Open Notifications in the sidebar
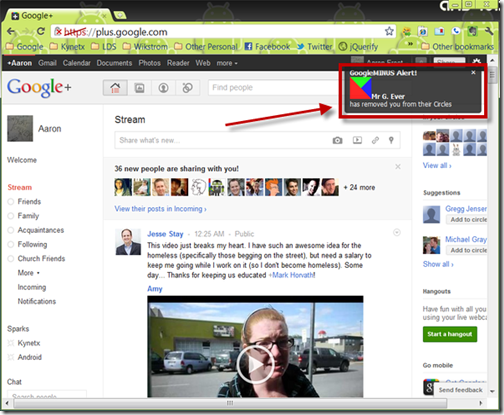This screenshot has width=504, height=415. 37,301
